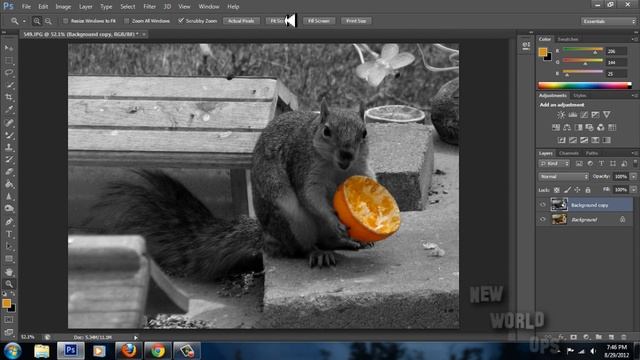Open the Fill slider arrow
The image size is (640, 360).
[x=633, y=190]
